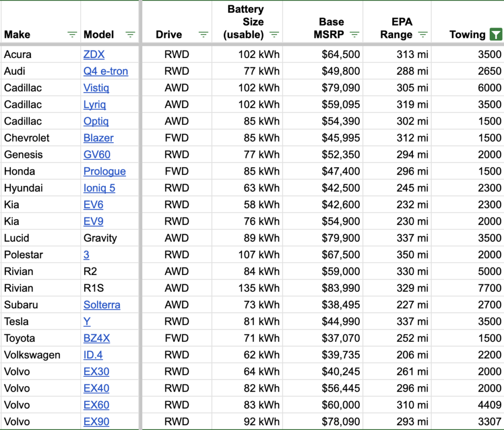Open the Tesla Y link
Viewport: 504px width, 430px height.
(87, 321)
